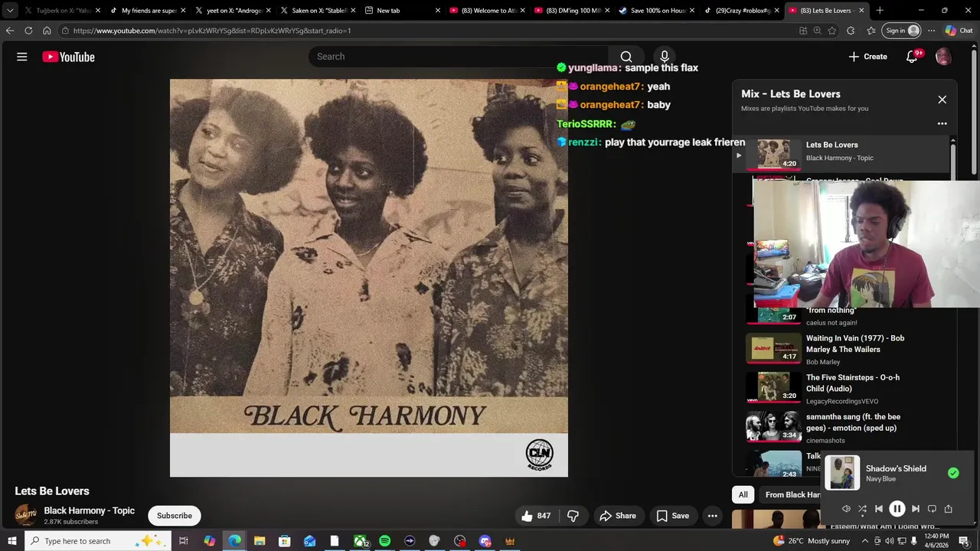Expand the browser tab search dropdown

click(x=10, y=11)
